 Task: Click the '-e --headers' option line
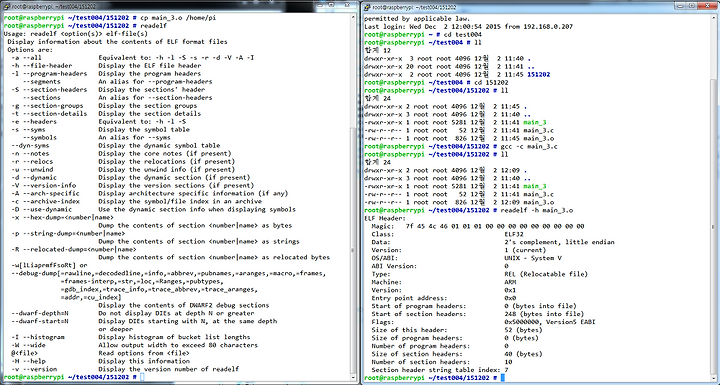[x=98, y=121]
